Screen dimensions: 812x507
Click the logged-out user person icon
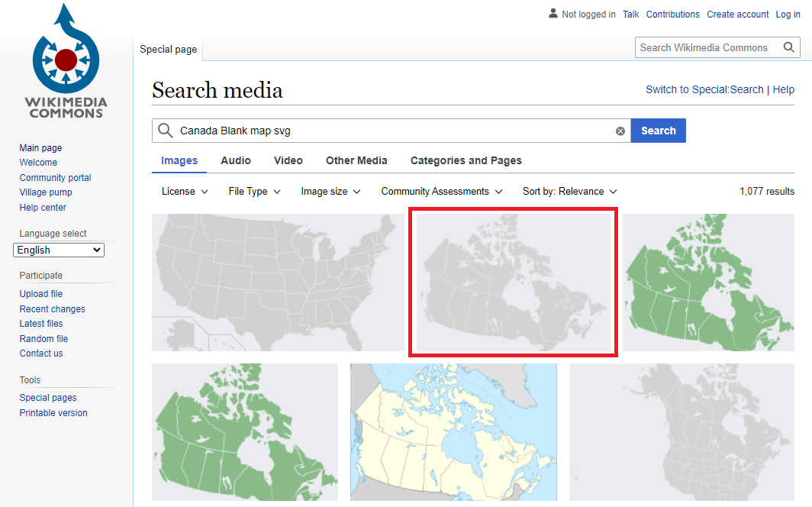[x=553, y=14]
